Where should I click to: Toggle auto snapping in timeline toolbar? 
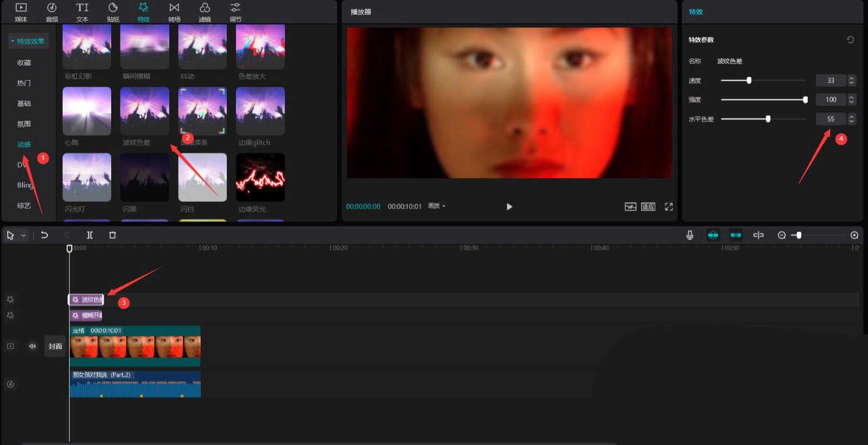736,235
